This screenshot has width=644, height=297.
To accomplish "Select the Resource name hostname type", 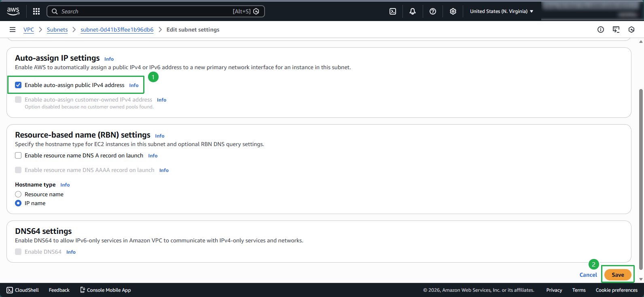I will point(18,194).
